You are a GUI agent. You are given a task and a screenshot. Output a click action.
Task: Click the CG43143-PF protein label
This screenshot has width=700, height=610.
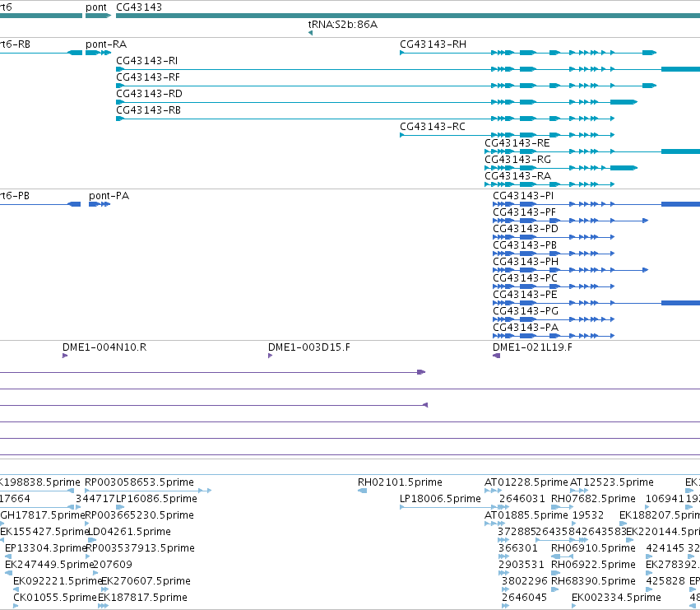(x=524, y=212)
